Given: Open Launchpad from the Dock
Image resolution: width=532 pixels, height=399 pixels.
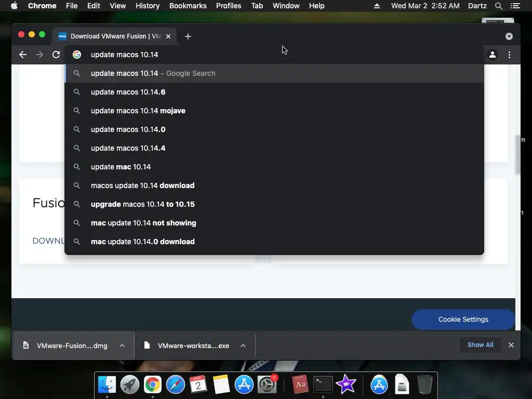Looking at the screenshot, I should pos(129,384).
